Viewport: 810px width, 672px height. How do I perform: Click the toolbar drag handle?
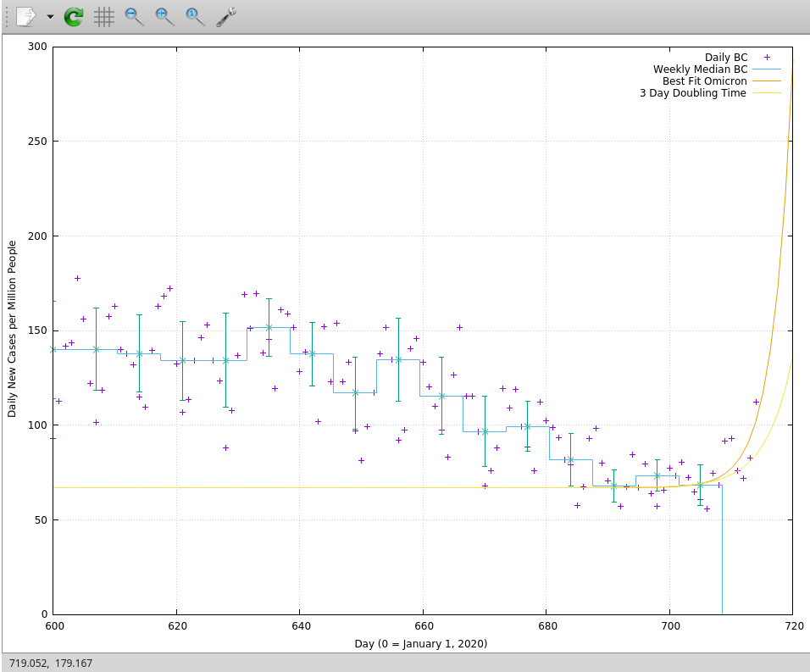point(7,17)
